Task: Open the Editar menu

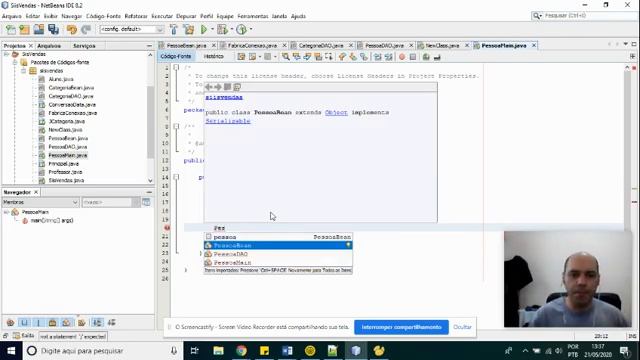Action: point(33,16)
